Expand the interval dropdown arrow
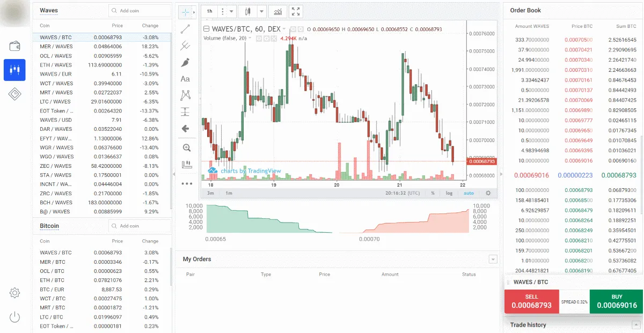 pos(232,11)
